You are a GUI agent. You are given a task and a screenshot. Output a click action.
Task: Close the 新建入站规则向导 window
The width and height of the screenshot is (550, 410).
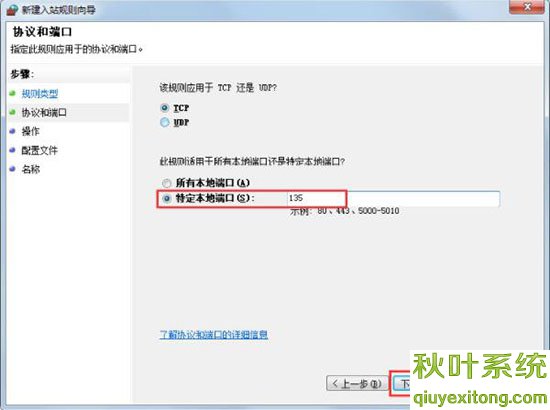coord(527,7)
